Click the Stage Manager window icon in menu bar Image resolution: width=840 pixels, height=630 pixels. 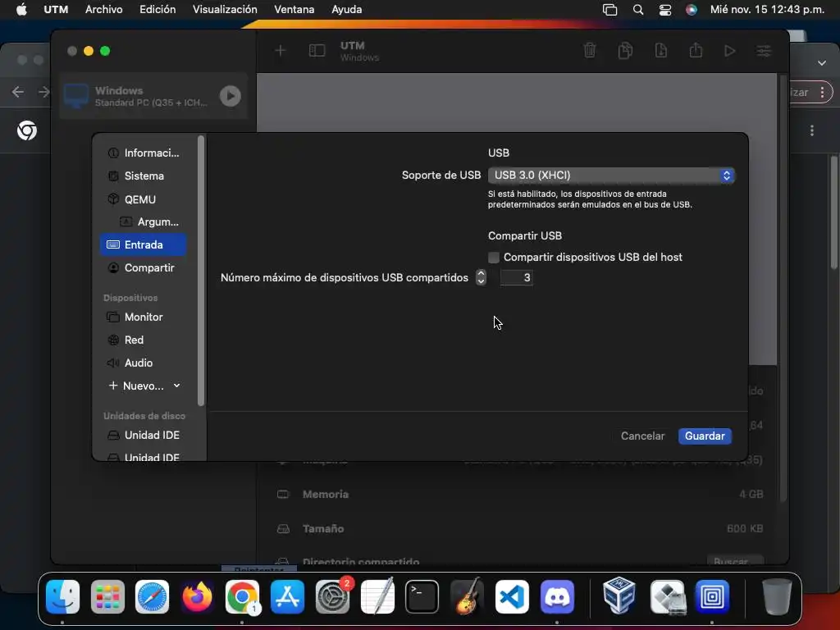pyautogui.click(x=610, y=10)
